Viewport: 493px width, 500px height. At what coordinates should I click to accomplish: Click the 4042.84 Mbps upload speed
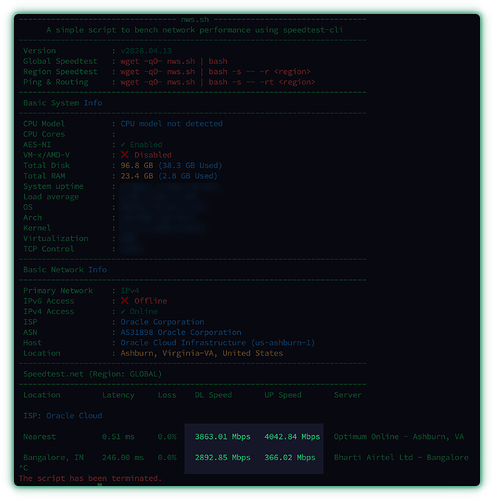click(x=292, y=437)
